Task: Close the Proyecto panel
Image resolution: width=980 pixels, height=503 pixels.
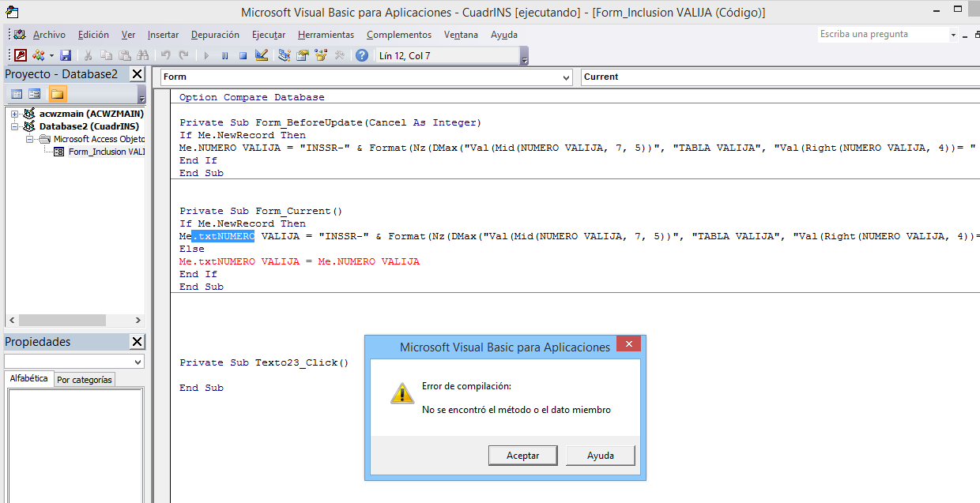Action: tap(138, 74)
